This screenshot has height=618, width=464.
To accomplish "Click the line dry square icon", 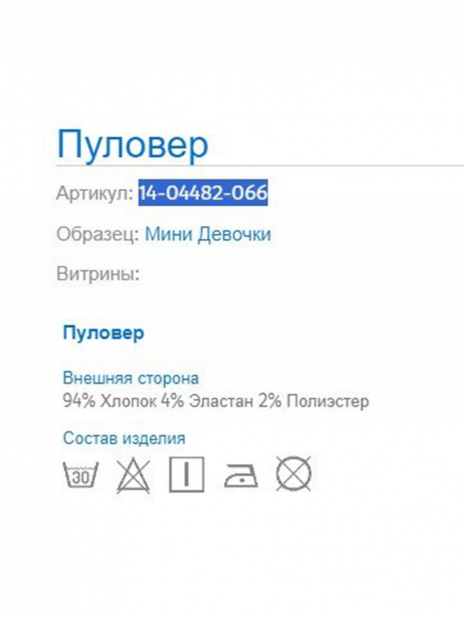I will [x=187, y=475].
